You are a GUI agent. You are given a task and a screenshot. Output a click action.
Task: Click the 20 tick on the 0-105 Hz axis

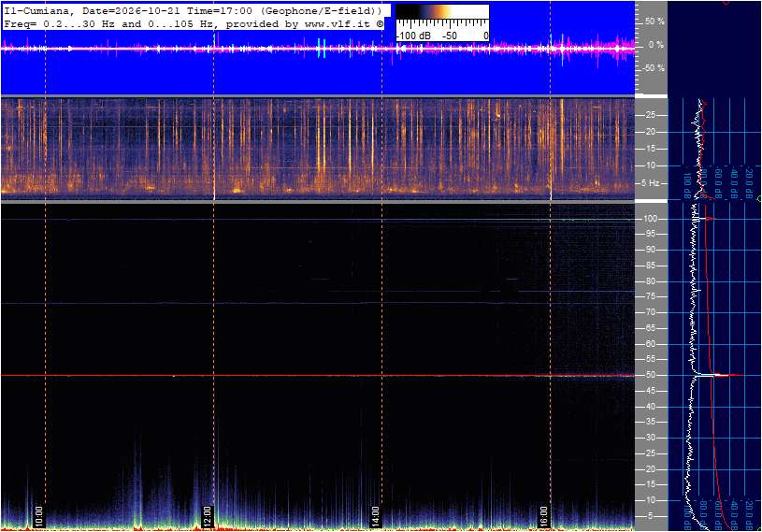pyautogui.click(x=650, y=469)
